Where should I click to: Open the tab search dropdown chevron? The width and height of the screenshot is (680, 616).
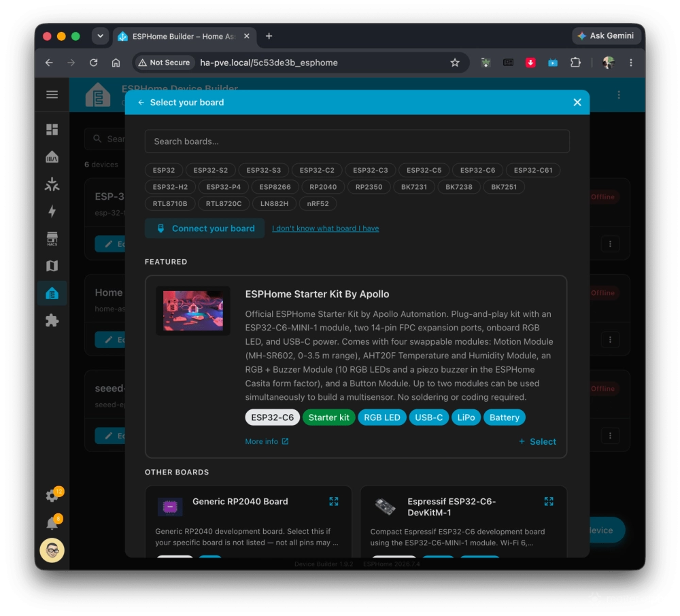100,36
